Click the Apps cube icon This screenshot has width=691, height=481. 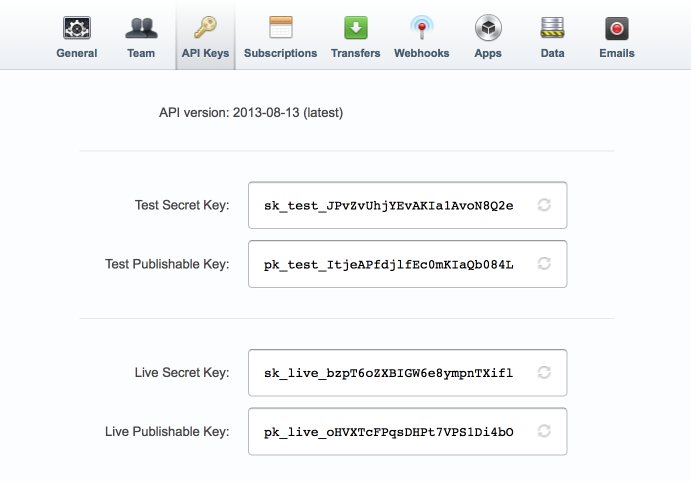click(488, 28)
